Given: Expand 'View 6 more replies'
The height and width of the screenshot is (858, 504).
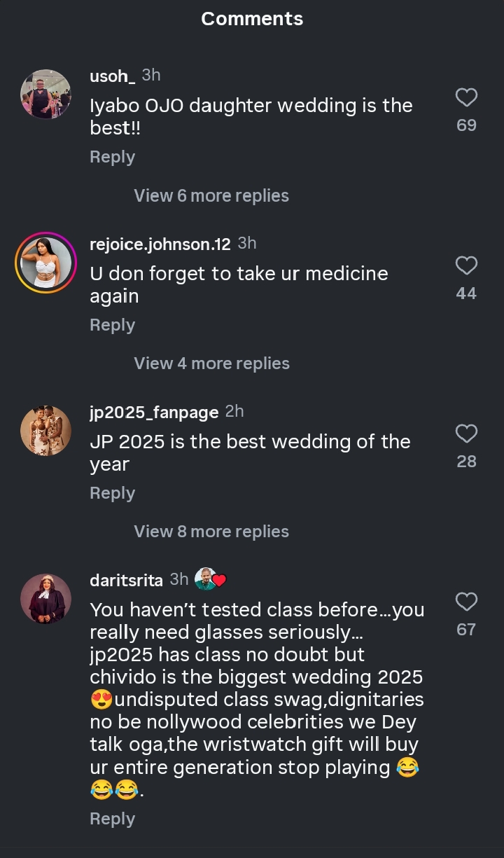Looking at the screenshot, I should (211, 195).
